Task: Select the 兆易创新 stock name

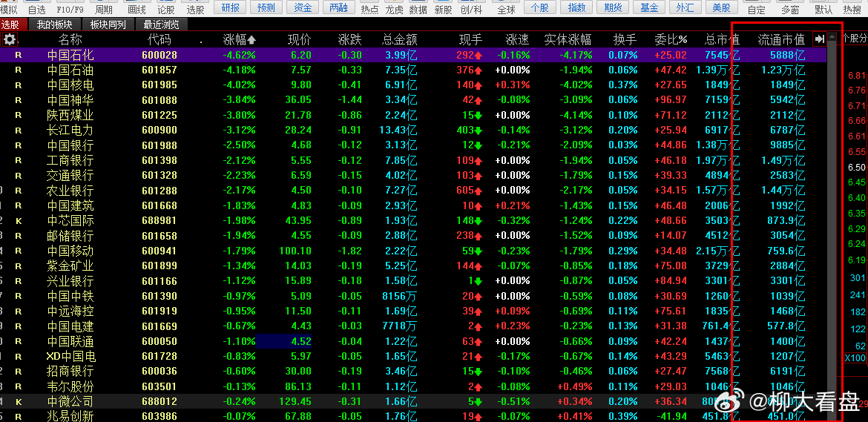Action: (x=70, y=416)
